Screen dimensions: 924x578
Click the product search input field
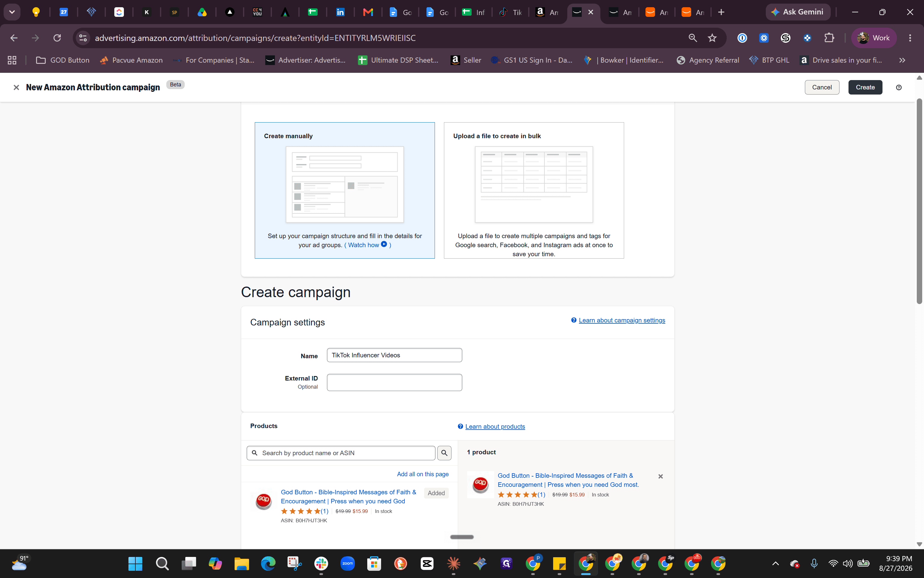point(341,453)
